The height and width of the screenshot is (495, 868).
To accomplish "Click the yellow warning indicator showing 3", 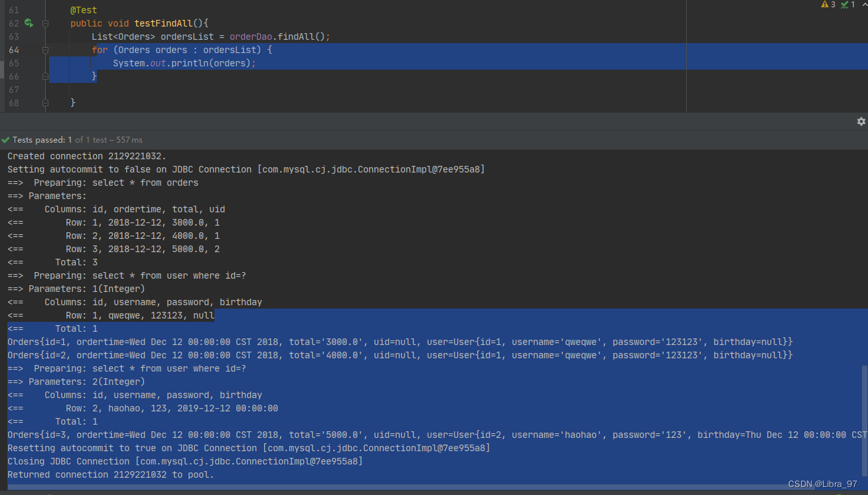I will tap(828, 5).
